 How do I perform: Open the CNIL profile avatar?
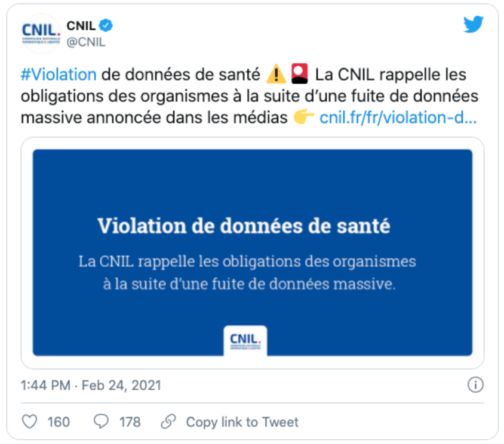[40, 33]
